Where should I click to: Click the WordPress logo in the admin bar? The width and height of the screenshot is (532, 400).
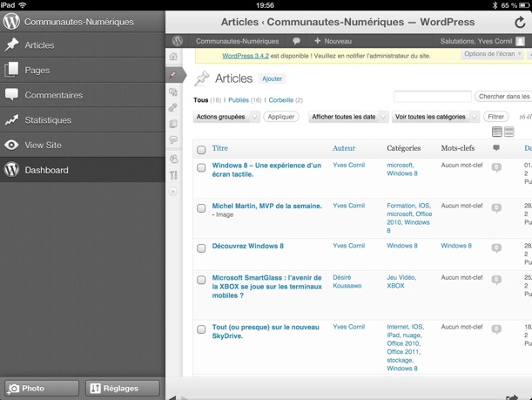[x=177, y=41]
